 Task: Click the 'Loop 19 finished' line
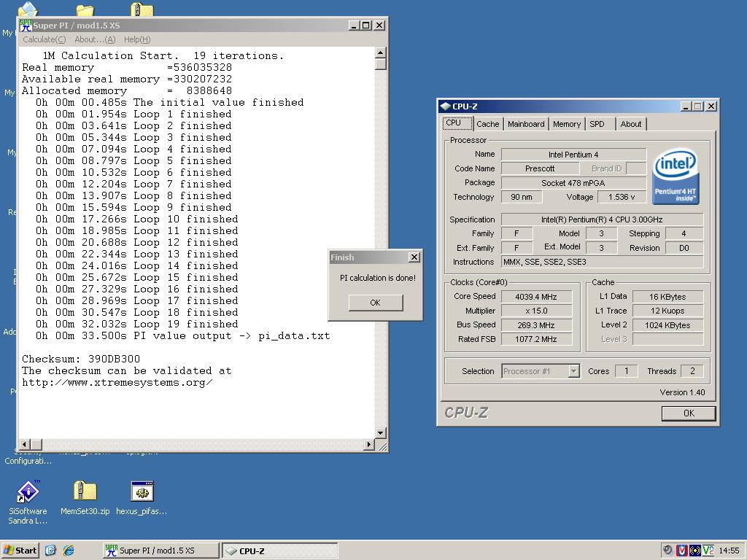point(136,324)
